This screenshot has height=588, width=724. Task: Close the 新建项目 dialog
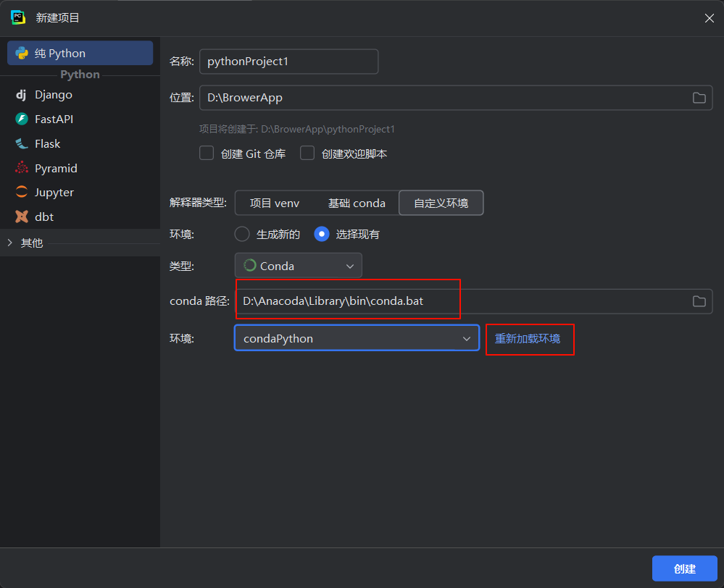pos(710,18)
